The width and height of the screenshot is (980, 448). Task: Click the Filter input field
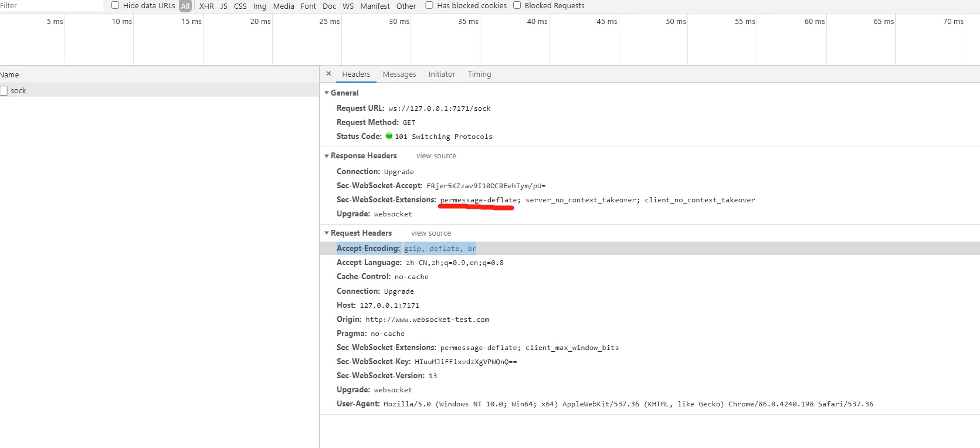click(x=52, y=5)
